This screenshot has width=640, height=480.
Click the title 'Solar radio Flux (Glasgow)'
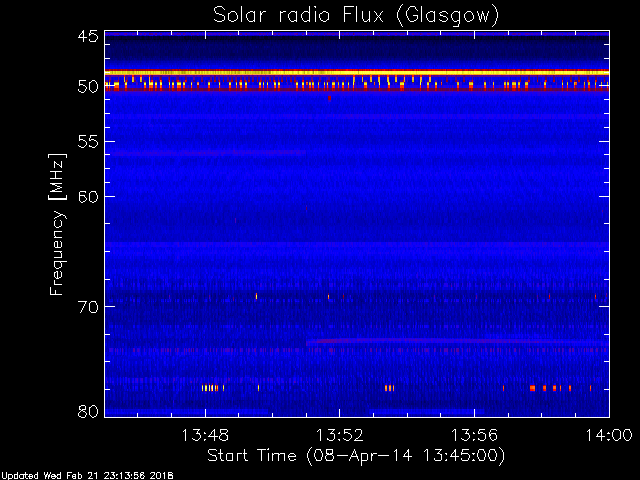356,16
